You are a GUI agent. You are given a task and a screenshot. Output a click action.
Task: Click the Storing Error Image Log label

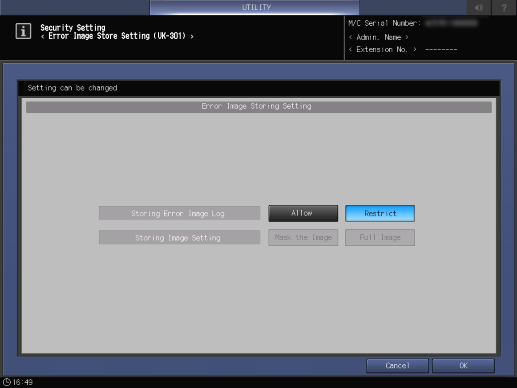coord(179,213)
